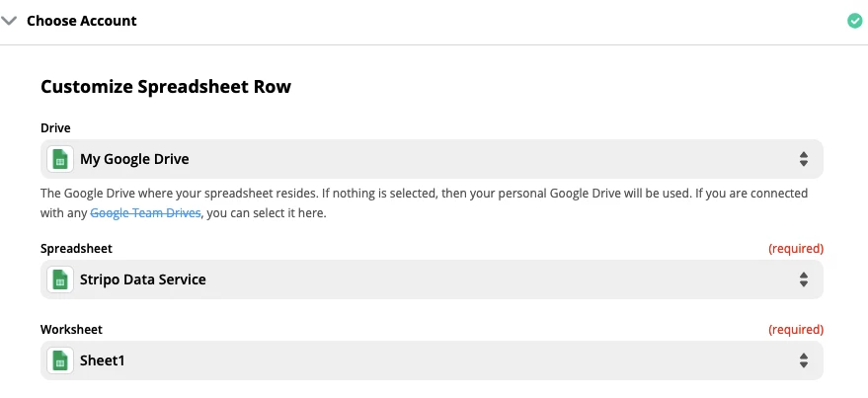Click the required marker above the Spreadsheet field
Screen dimensions: 868x398
(x=795, y=249)
